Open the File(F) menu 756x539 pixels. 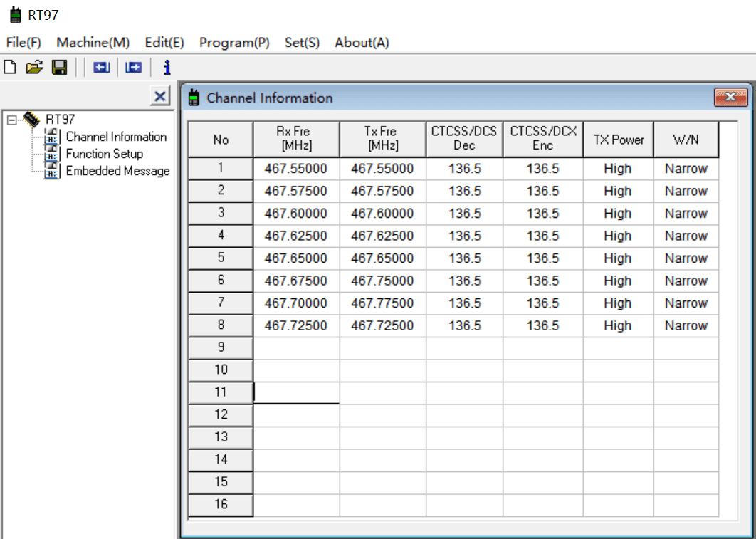pos(23,43)
